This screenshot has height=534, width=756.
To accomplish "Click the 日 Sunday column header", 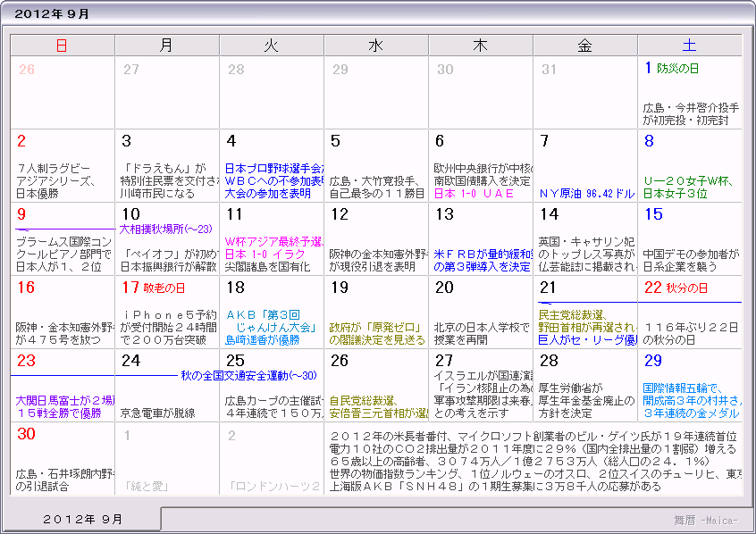I will pos(63,46).
